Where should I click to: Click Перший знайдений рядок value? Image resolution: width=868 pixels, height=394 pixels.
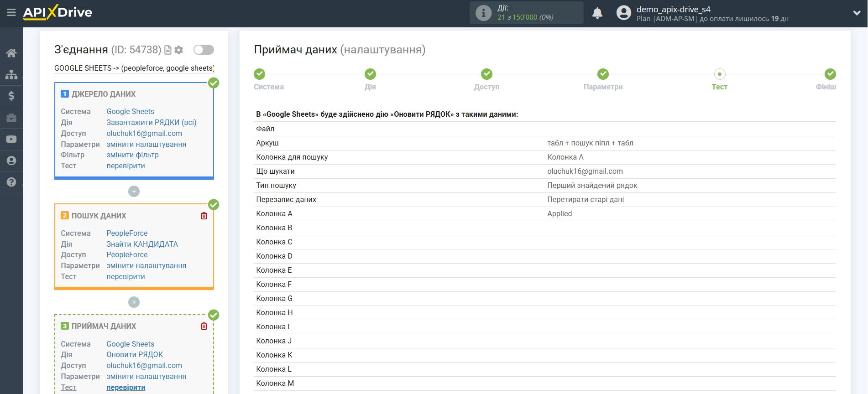coord(592,185)
